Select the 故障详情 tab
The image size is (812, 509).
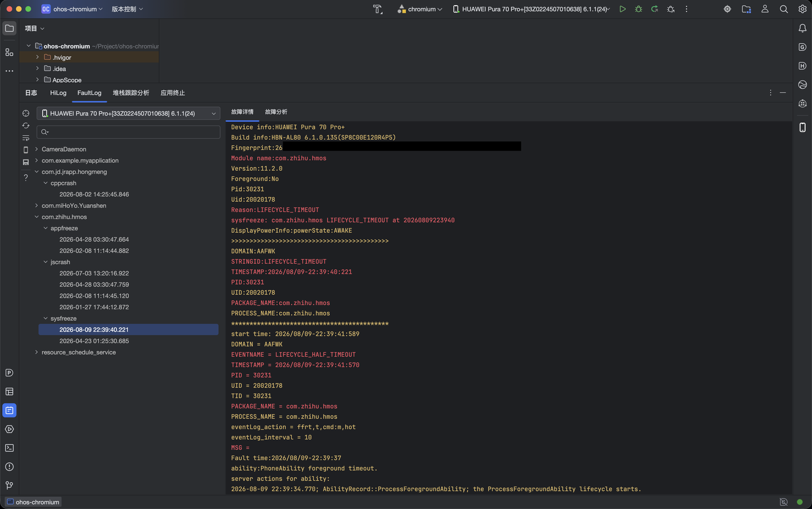[x=242, y=112]
